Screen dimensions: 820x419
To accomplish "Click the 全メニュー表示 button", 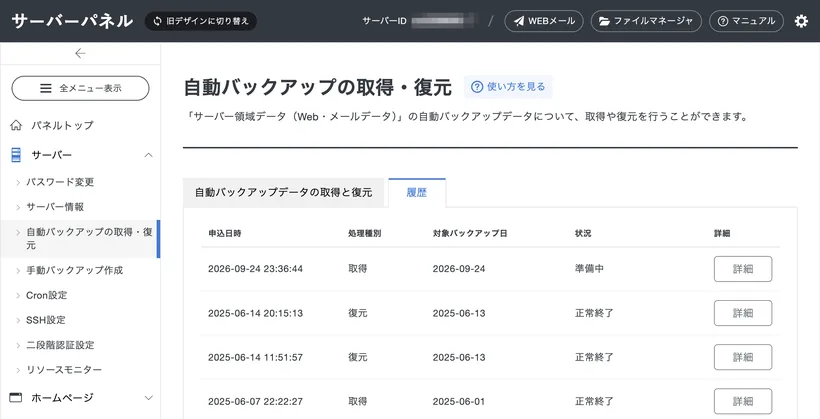I will click(81, 88).
